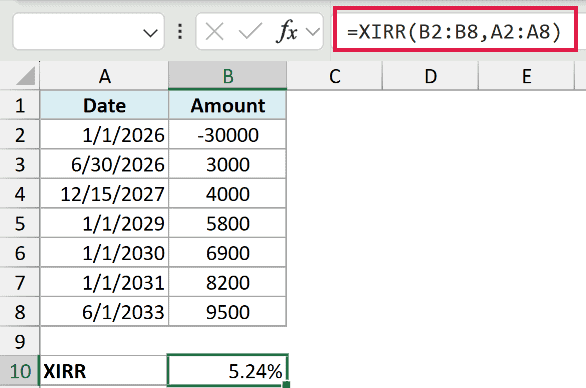Image resolution: width=586 pixels, height=388 pixels.
Task: Select cell with date 1/1/2029
Action: pos(104,224)
